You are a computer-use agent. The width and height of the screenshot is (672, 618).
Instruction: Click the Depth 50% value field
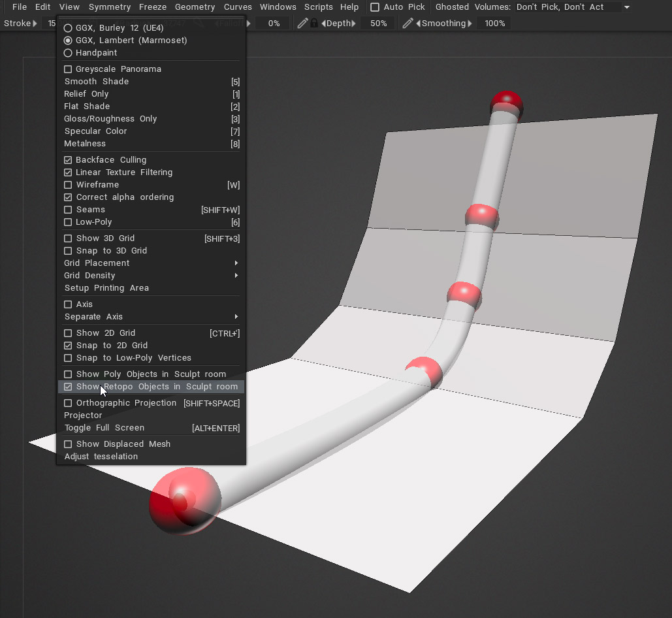pos(378,24)
